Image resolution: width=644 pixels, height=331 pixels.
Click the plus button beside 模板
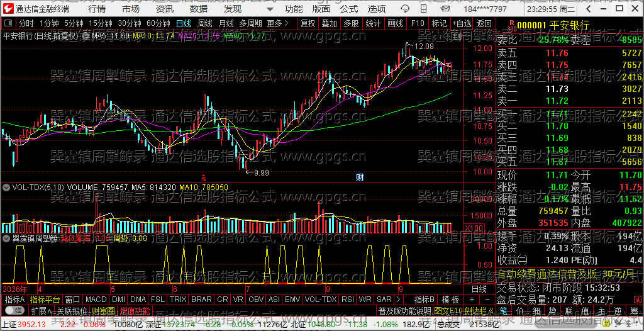pos(472,299)
